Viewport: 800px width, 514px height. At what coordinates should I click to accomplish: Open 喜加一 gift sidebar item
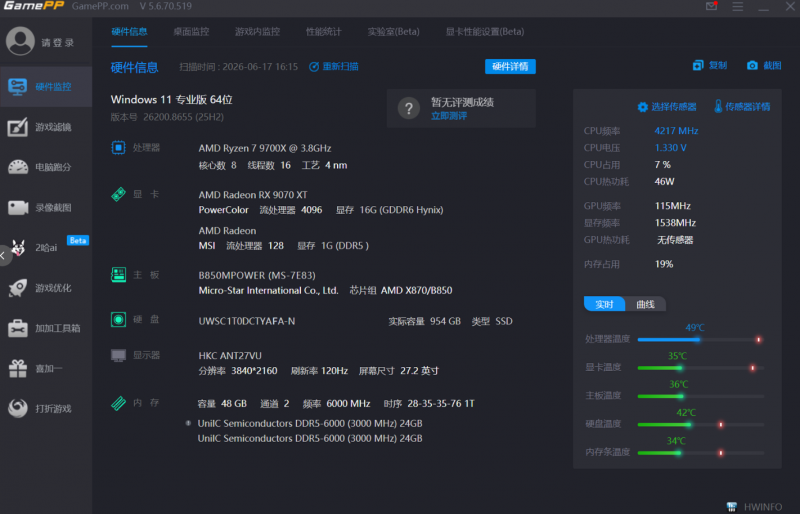[x=46, y=368]
